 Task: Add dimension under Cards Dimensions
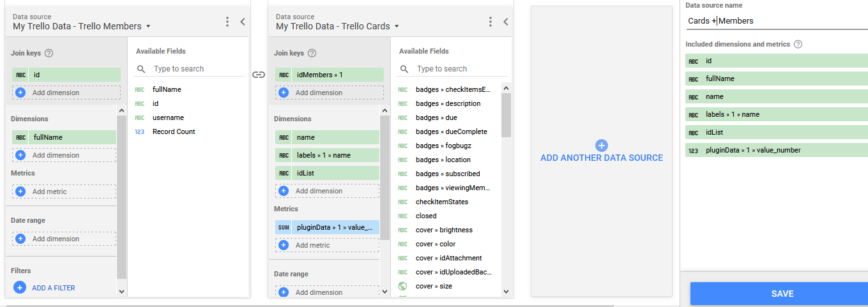[327, 191]
